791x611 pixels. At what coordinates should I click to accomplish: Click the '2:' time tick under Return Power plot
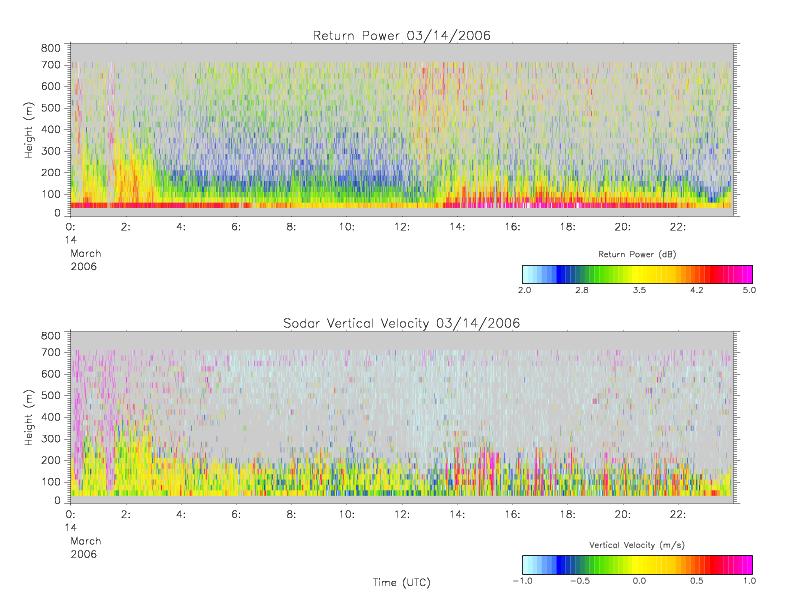tap(126, 227)
